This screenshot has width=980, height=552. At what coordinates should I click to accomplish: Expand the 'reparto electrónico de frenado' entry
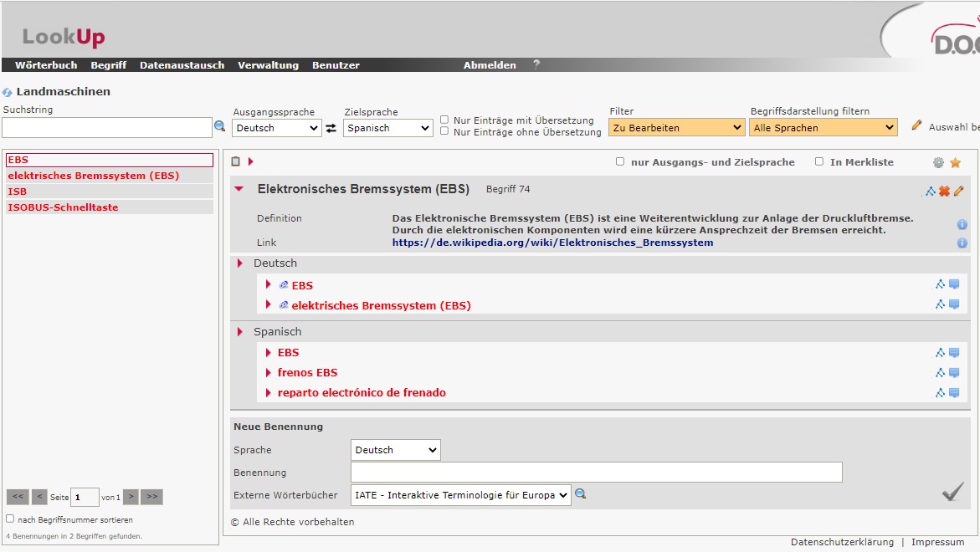269,392
